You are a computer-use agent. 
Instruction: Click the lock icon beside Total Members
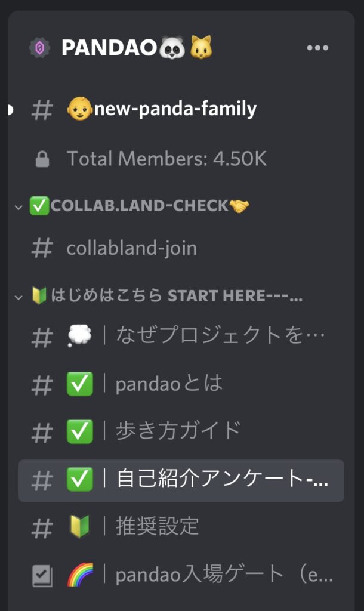42,159
